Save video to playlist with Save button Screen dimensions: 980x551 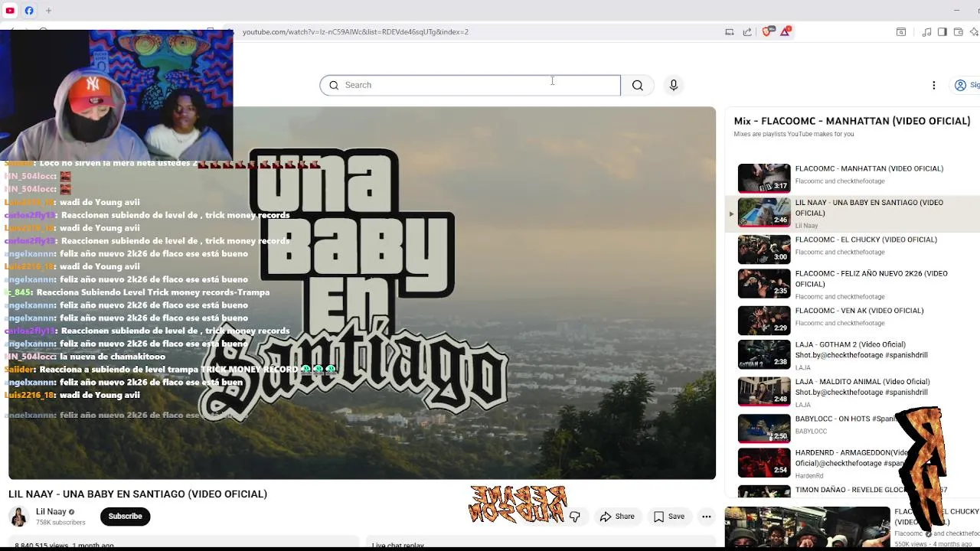tap(668, 517)
